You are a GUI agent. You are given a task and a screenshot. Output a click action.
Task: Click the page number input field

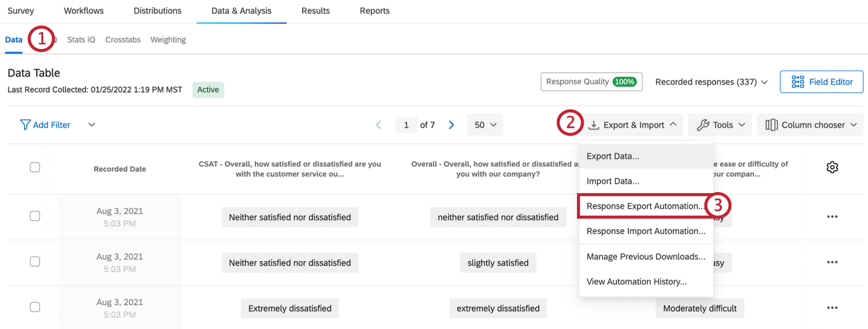406,125
